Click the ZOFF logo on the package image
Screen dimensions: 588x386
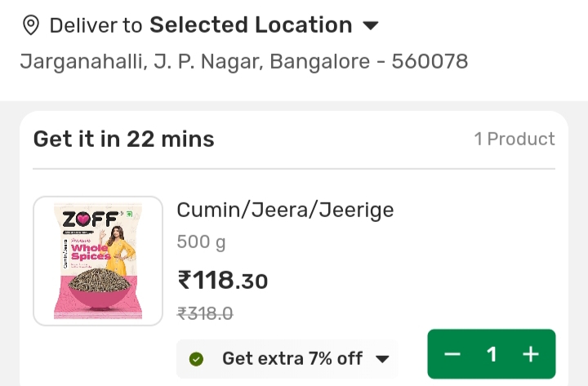[84, 220]
